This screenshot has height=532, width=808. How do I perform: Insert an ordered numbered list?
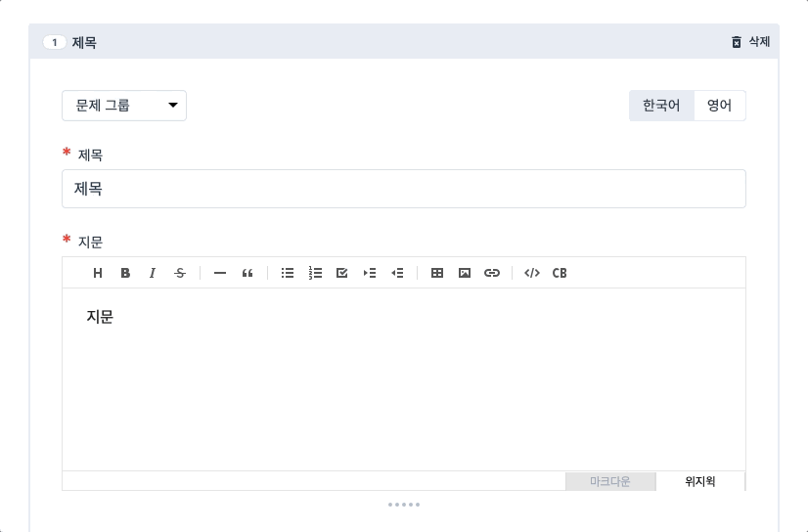tap(315, 273)
